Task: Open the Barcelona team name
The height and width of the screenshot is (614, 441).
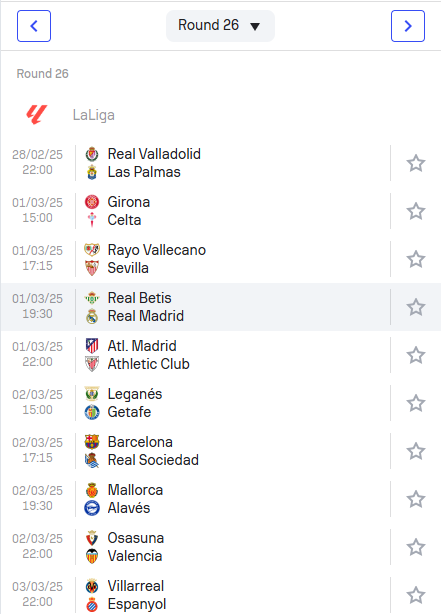Action: [140, 442]
